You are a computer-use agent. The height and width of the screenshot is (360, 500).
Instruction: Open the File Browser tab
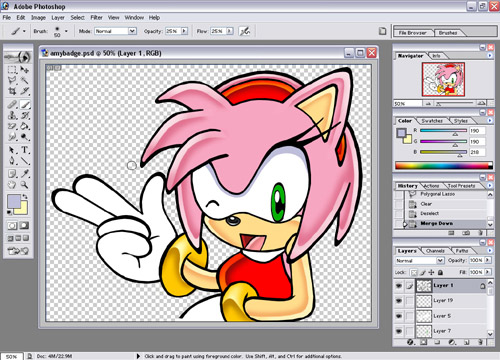point(413,33)
